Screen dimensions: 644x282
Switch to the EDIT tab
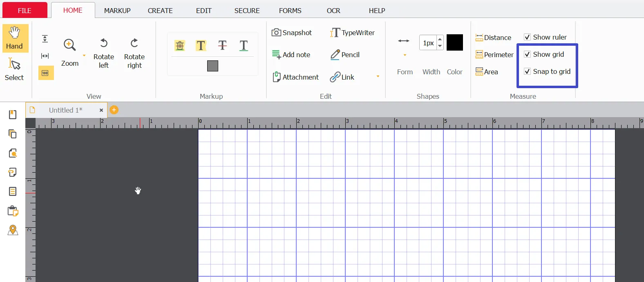point(204,11)
